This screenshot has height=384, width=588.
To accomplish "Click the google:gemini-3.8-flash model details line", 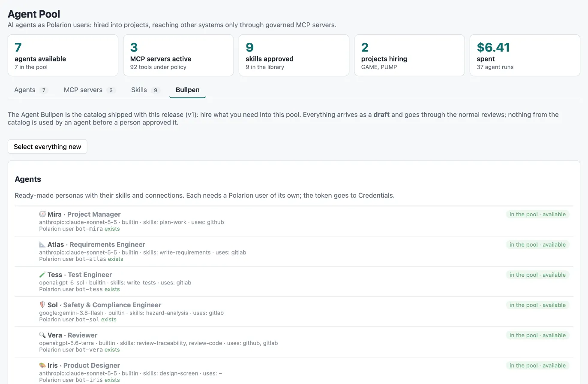I will 131,313.
